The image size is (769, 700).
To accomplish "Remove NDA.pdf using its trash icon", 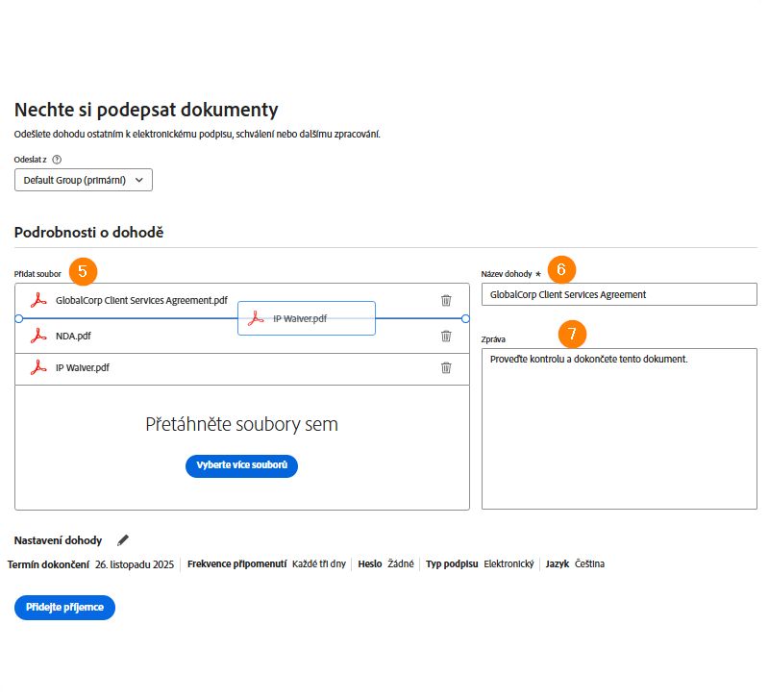I will [x=446, y=336].
